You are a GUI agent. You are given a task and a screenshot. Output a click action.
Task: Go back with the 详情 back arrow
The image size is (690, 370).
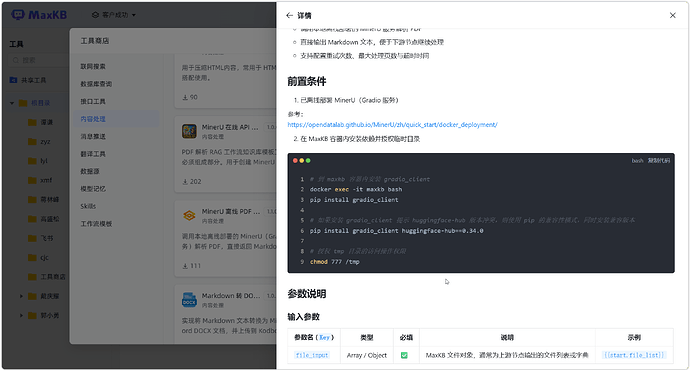(289, 15)
